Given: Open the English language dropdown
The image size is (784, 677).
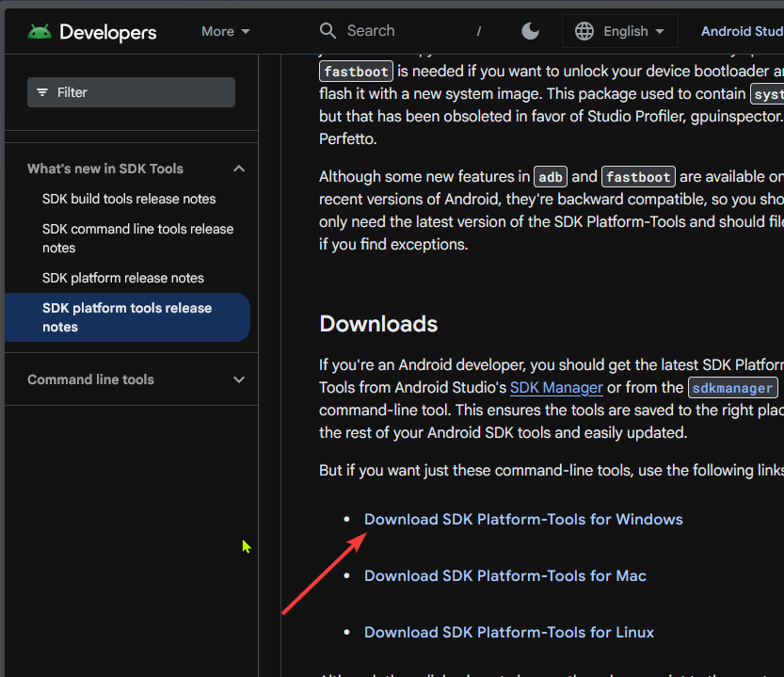Looking at the screenshot, I should pyautogui.click(x=632, y=31).
